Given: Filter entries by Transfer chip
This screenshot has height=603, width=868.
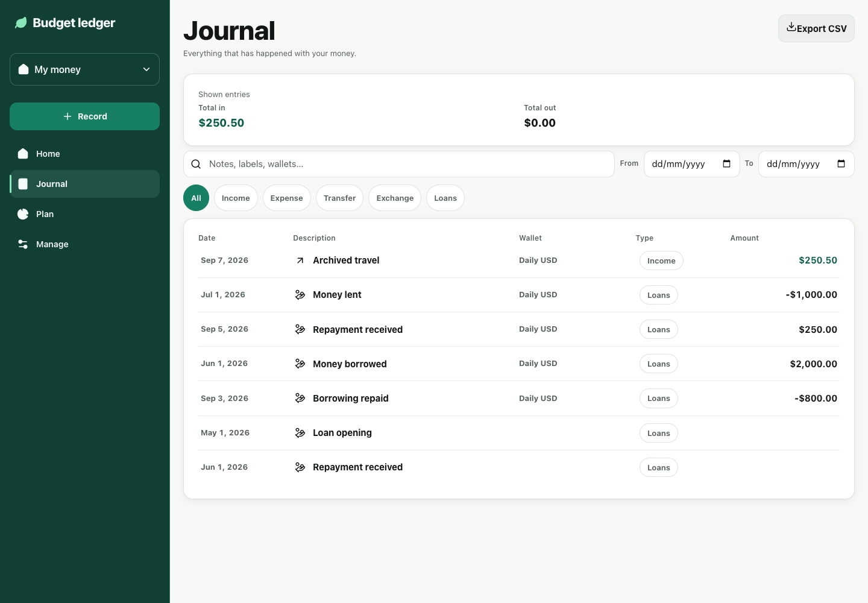Looking at the screenshot, I should pyautogui.click(x=340, y=198).
